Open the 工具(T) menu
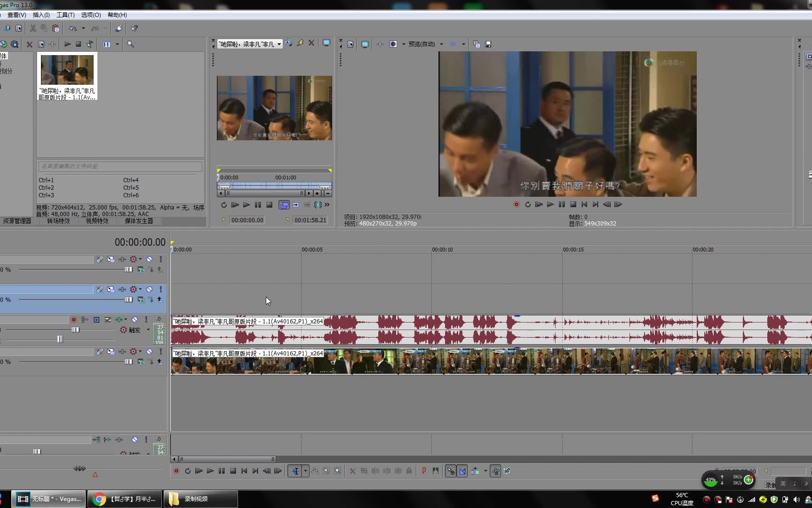The height and width of the screenshot is (508, 812). pyautogui.click(x=65, y=15)
